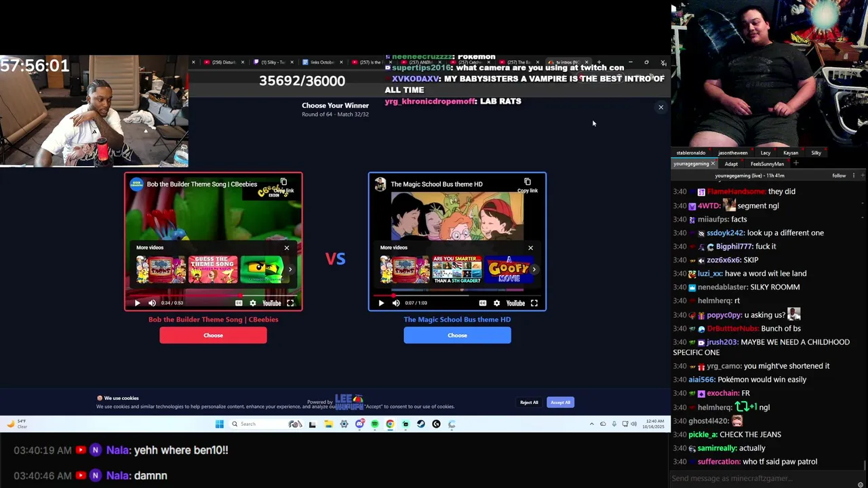
Task: Open settings gear on Bob the Builder video
Action: [x=253, y=303]
